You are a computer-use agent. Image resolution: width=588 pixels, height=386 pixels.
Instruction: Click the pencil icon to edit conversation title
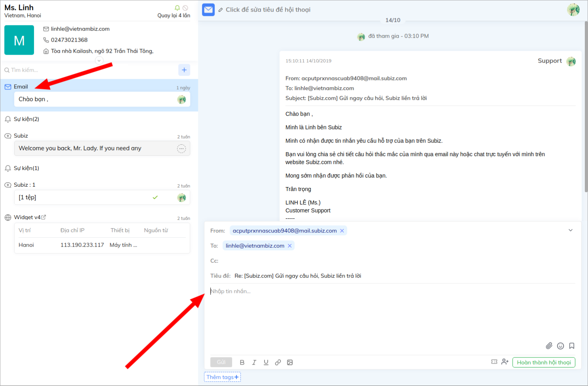[x=221, y=10]
